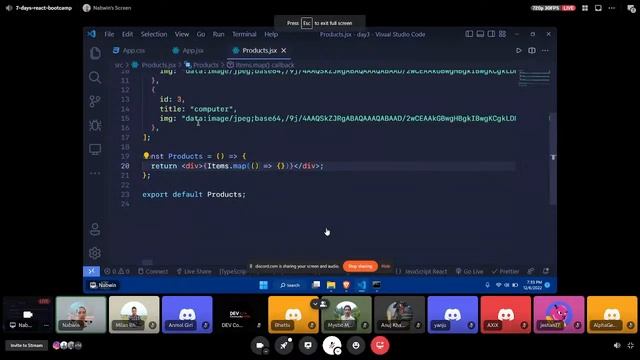Click Connect in the status bar
The image size is (640, 360).
pyautogui.click(x=153, y=271)
